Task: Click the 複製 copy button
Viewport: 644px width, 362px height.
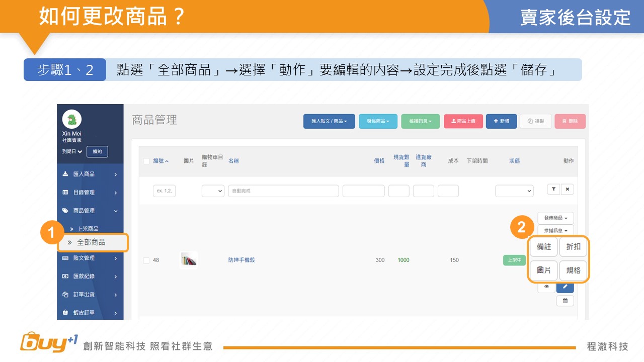Action: click(535, 121)
